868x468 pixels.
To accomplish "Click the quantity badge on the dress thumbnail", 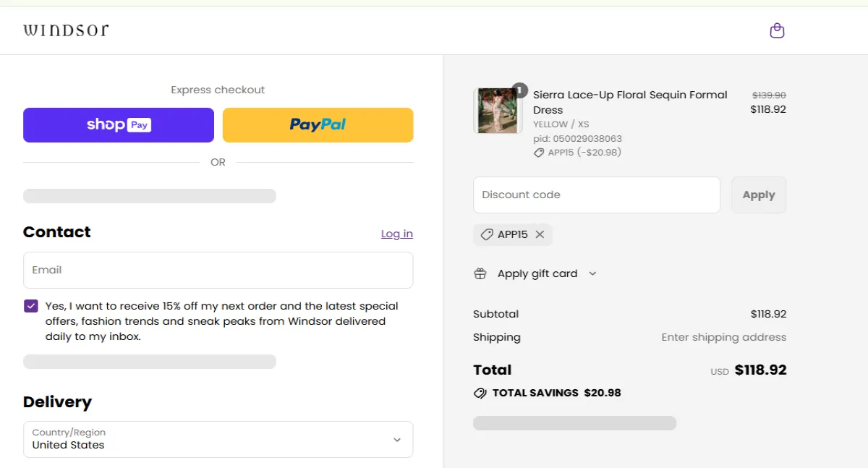I will coord(519,90).
